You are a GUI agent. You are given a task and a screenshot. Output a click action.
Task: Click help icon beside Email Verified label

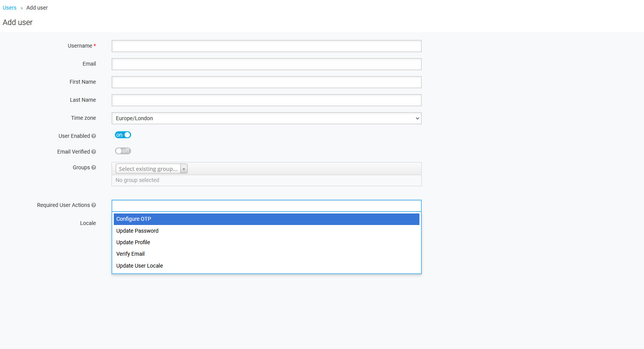[93, 152]
